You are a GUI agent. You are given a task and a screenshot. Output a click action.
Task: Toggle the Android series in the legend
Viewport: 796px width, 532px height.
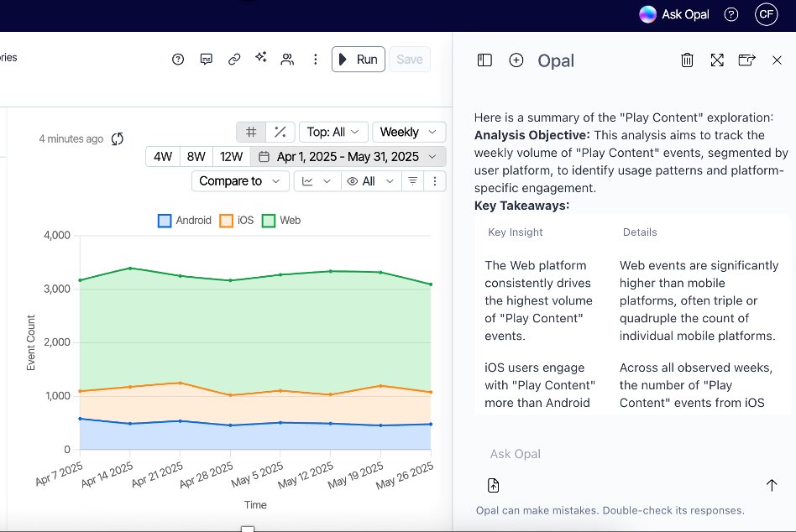click(185, 221)
